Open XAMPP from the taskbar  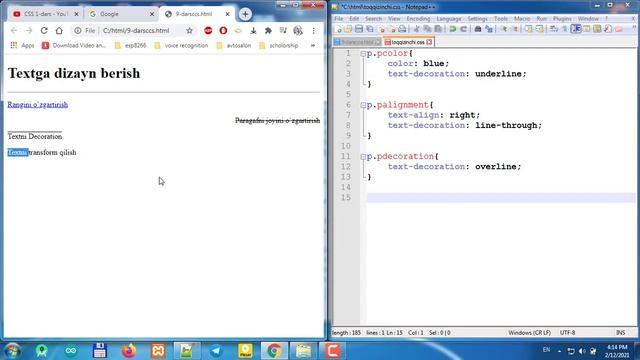click(x=158, y=351)
